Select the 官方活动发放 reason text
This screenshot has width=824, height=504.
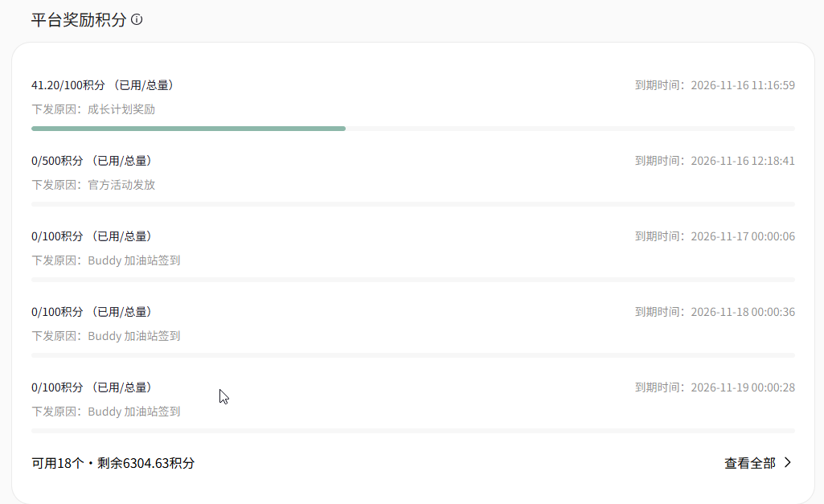coord(121,185)
